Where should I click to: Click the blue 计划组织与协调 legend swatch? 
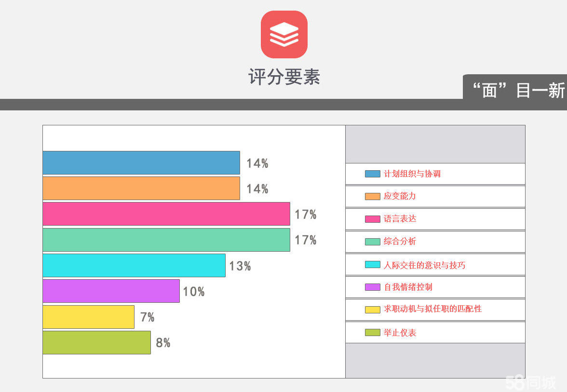click(x=372, y=174)
